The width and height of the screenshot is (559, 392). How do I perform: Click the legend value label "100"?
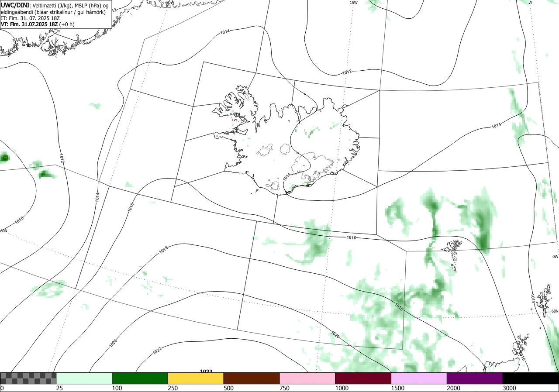117,388
